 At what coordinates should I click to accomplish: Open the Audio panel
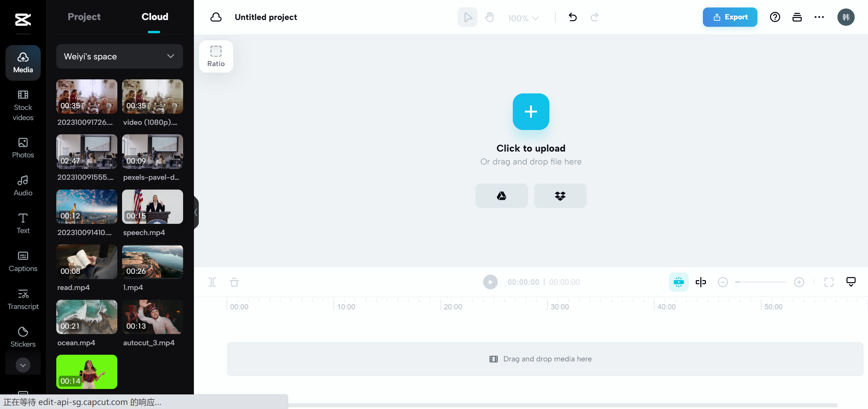coord(22,185)
